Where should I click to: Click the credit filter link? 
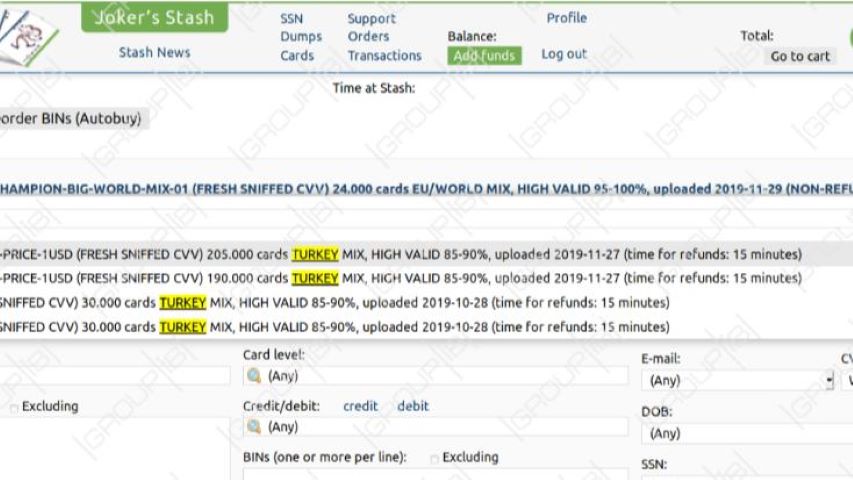click(360, 406)
